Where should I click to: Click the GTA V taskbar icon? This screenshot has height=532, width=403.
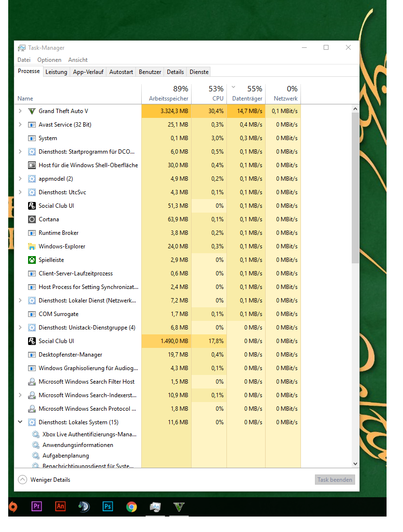coord(179,507)
